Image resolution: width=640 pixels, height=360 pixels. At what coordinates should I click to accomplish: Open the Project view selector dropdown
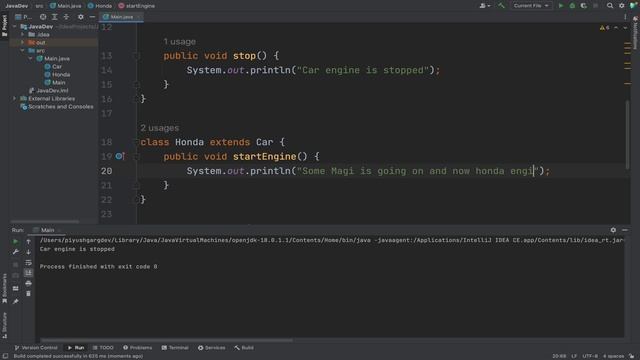23,17
